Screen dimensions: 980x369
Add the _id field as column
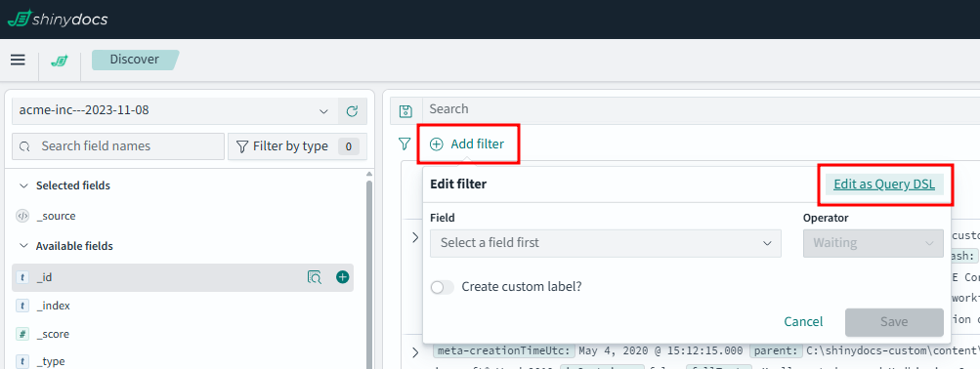[343, 276]
